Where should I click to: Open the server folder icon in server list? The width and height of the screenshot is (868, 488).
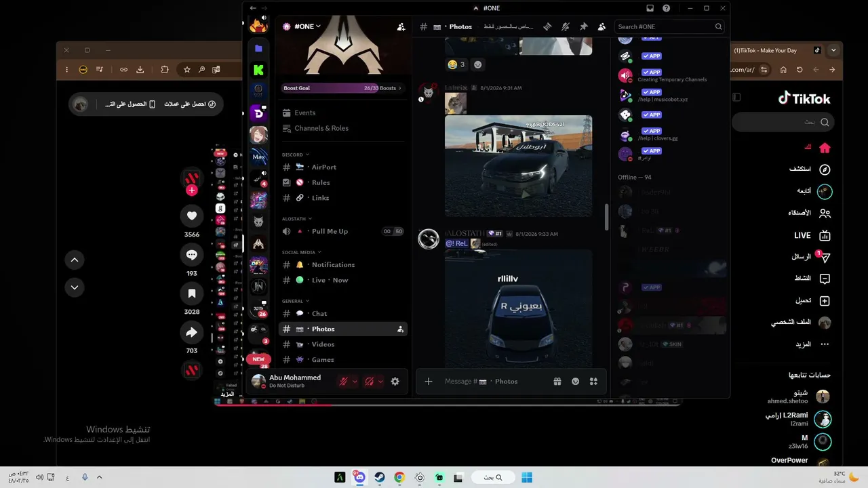click(258, 49)
